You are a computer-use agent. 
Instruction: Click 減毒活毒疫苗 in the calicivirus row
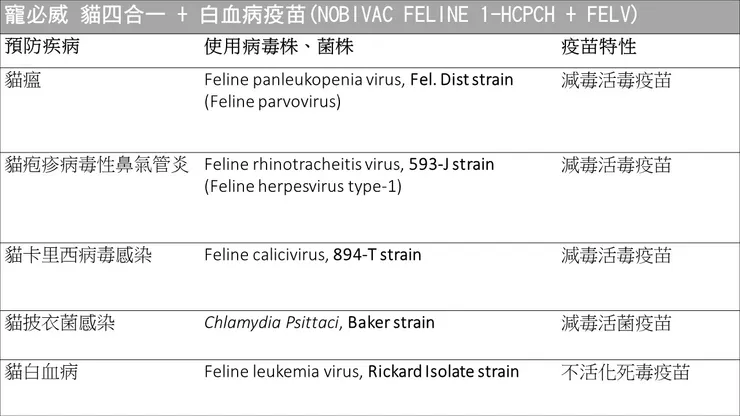click(615, 255)
